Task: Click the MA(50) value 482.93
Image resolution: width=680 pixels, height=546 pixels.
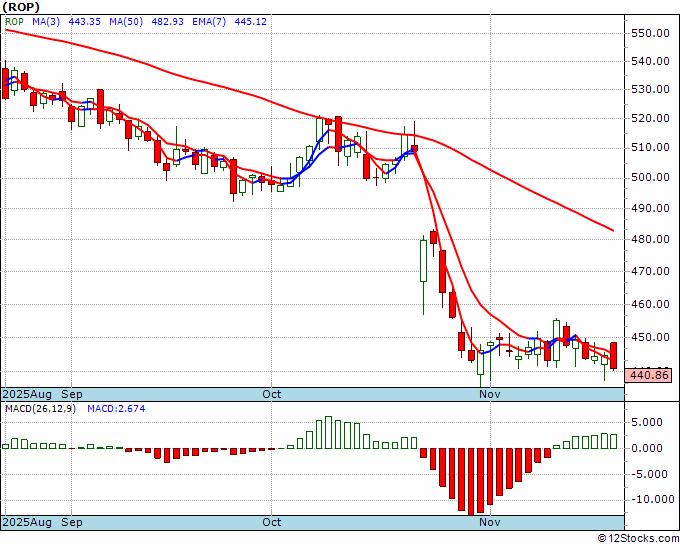Action: [x=167, y=21]
